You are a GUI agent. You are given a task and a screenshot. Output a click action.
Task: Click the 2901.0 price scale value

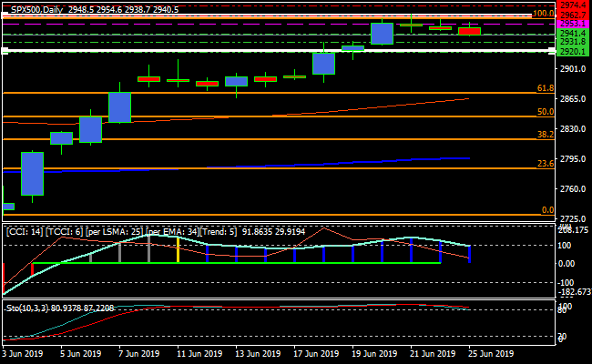pyautogui.click(x=573, y=69)
